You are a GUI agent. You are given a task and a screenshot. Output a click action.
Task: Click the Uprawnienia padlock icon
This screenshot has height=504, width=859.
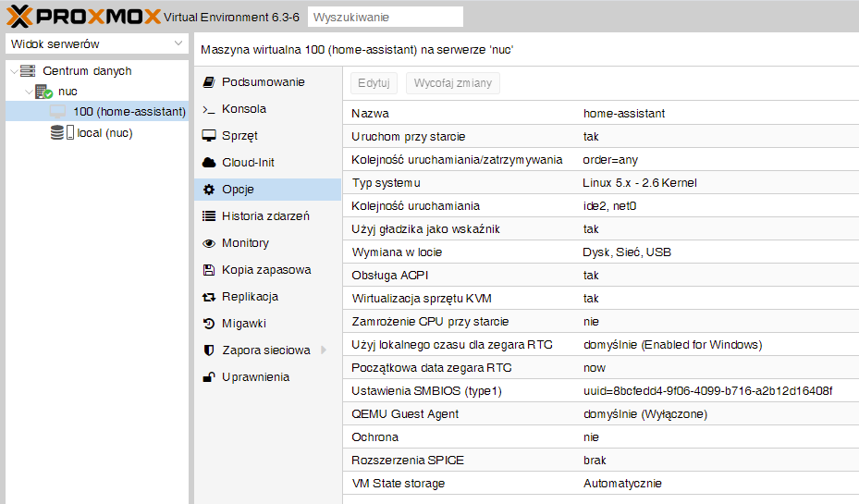pyautogui.click(x=209, y=377)
